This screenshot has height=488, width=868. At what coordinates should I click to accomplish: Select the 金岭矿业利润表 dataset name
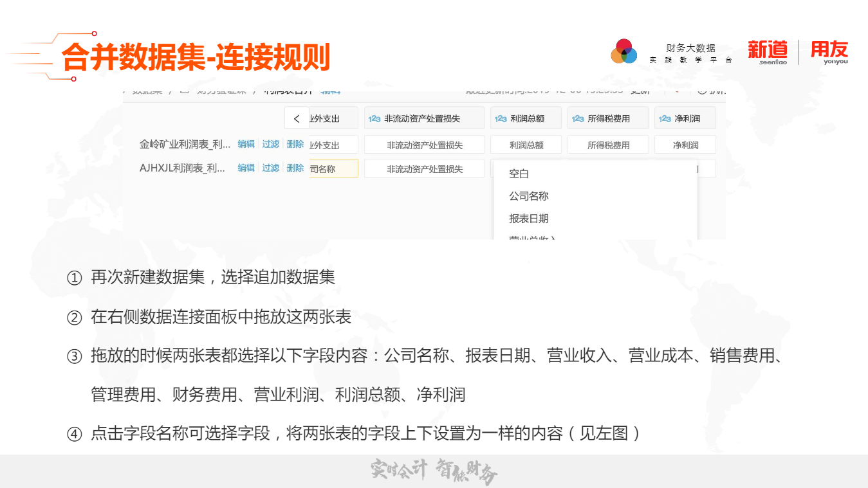185,144
